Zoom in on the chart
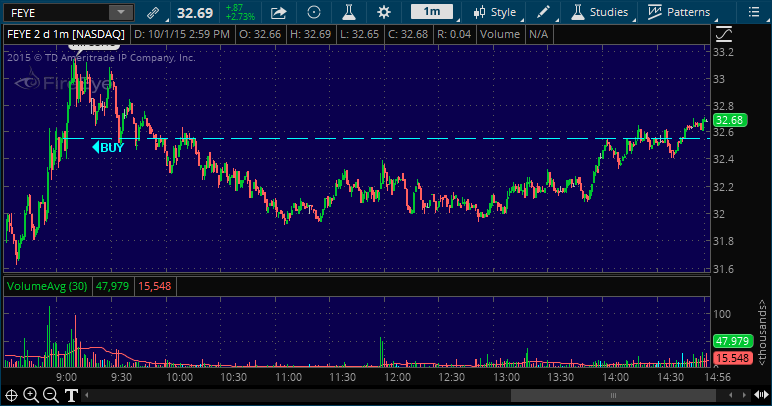Image resolution: width=772 pixels, height=406 pixels. (x=32, y=395)
